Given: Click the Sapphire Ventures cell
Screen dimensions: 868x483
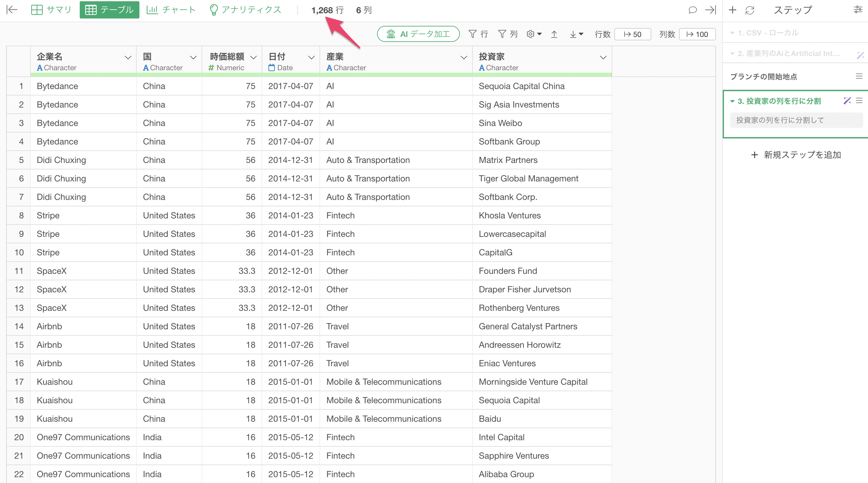Looking at the screenshot, I should point(542,456).
